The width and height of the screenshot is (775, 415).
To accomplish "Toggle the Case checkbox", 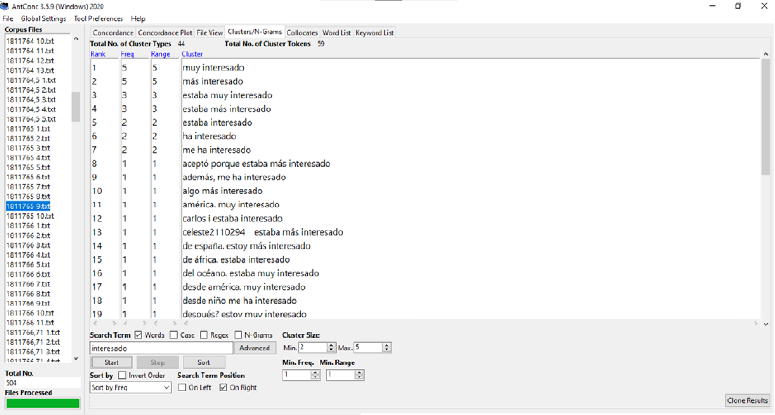I will click(174, 335).
